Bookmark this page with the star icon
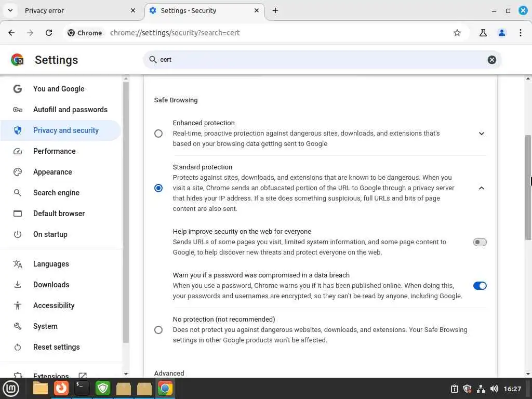The image size is (532, 399). point(457,33)
